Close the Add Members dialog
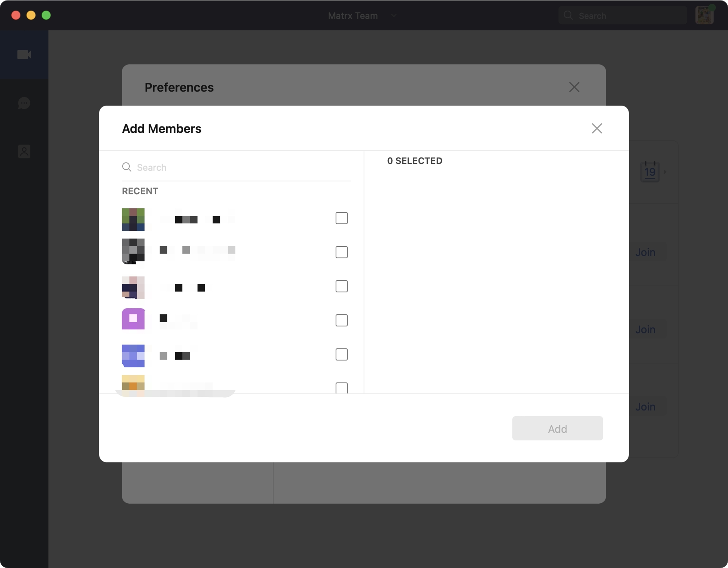Screen dimensions: 728x568 (x=597, y=128)
